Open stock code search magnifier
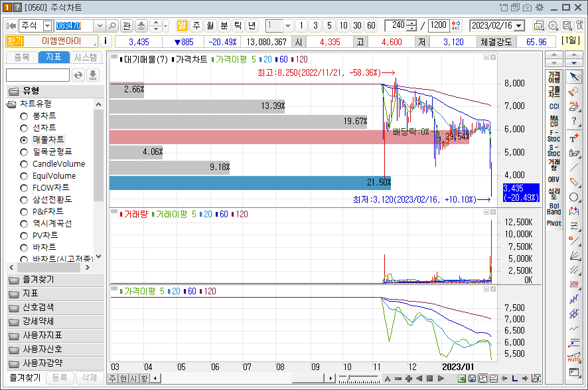Viewport: 588px width, 390px height. (x=112, y=25)
